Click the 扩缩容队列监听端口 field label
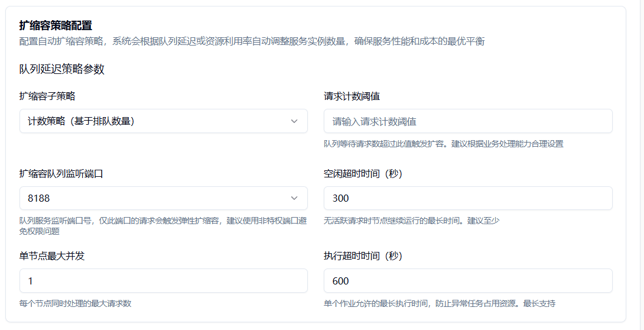This screenshot has width=644, height=330. [62, 173]
